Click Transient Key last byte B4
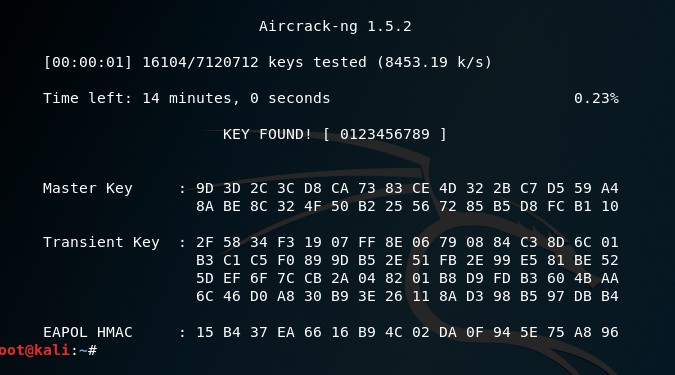The image size is (675, 375). pos(610,296)
